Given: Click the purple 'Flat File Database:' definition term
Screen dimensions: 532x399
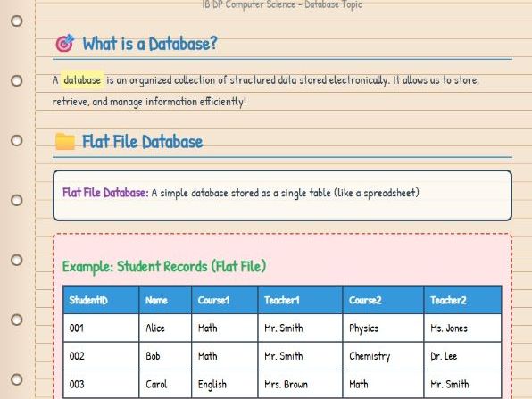Looking at the screenshot, I should tap(105, 193).
